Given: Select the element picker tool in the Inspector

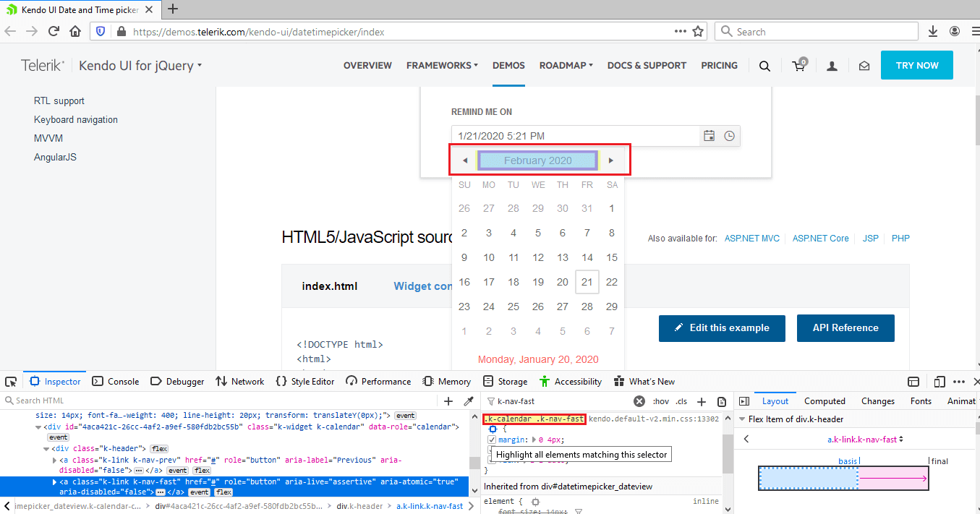Looking at the screenshot, I should pos(10,381).
